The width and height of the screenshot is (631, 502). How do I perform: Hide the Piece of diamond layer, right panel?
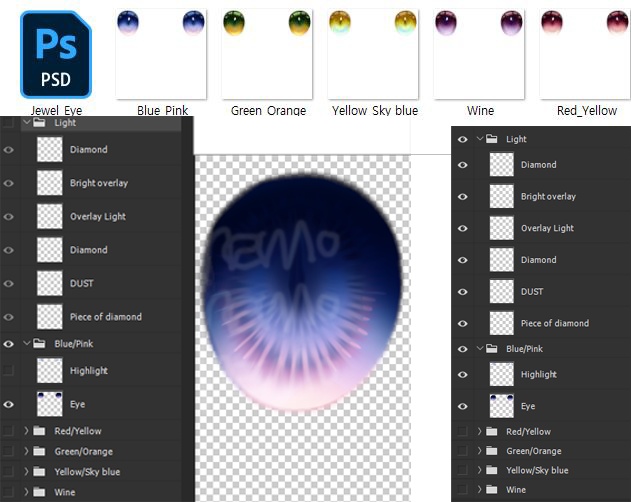(x=463, y=323)
